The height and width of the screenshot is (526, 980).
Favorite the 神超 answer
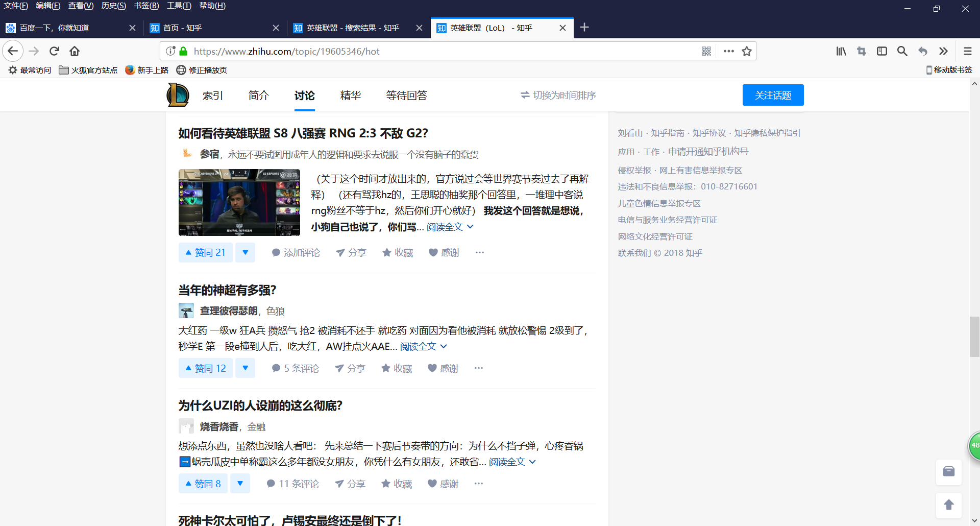(x=397, y=368)
